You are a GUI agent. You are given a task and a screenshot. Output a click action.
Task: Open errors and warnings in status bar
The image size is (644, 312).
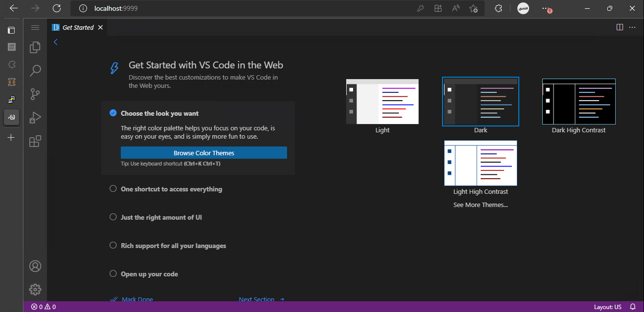(x=44, y=307)
